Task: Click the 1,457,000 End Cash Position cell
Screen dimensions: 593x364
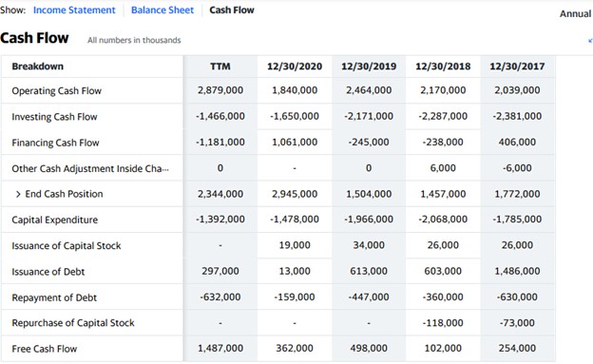Action: coord(443,194)
